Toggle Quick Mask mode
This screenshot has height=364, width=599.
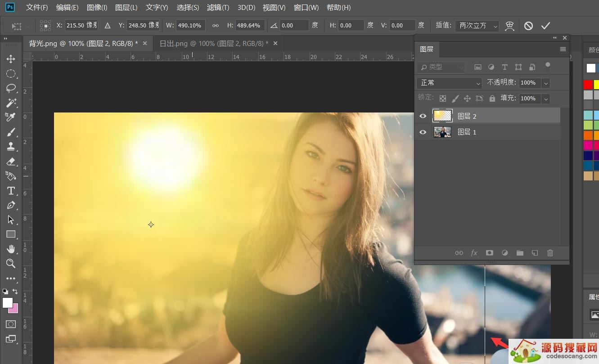11,324
